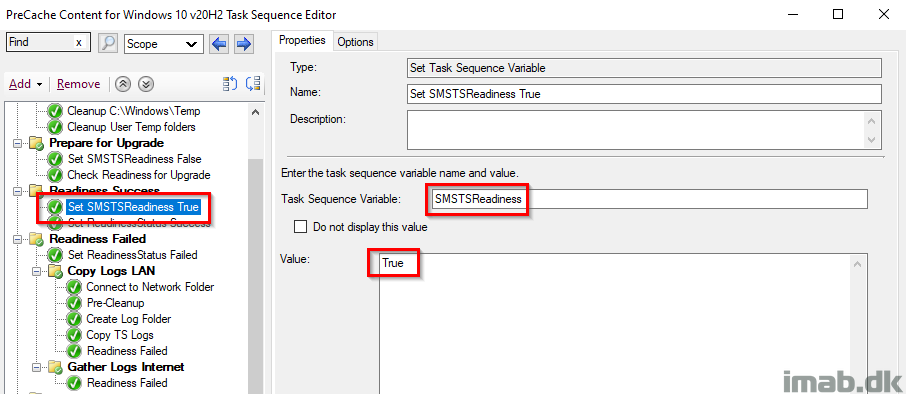Move step up double-chevron icon

point(122,84)
